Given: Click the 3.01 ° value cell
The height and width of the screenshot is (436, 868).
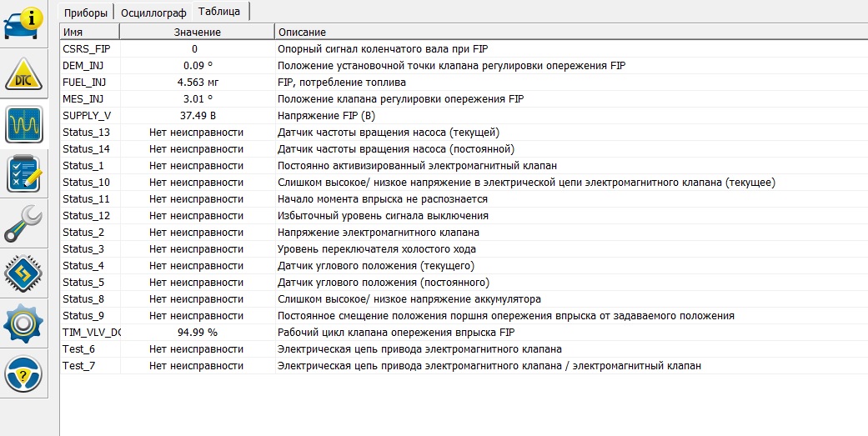Looking at the screenshot, I should [x=198, y=98].
